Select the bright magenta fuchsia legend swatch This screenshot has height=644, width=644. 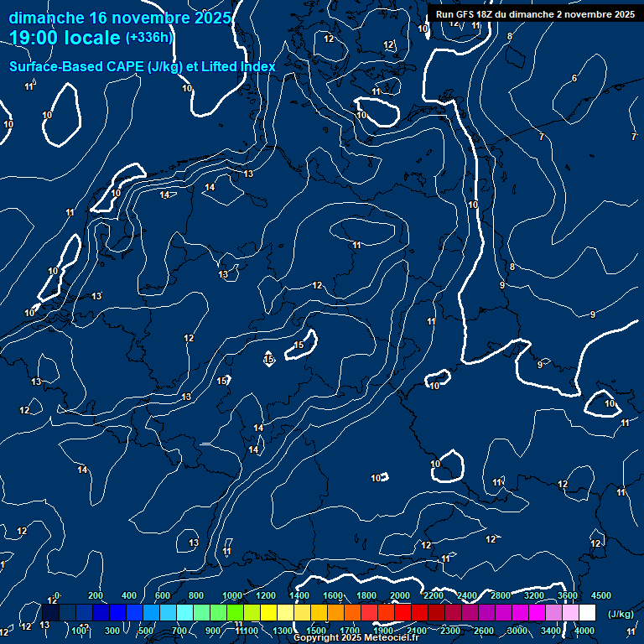click(x=538, y=612)
